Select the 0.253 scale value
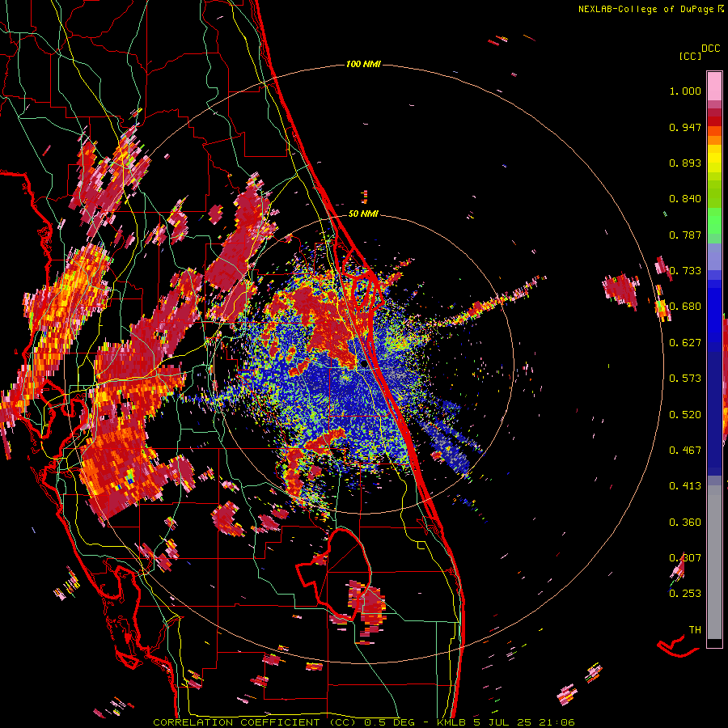This screenshot has width=728, height=728. tap(685, 594)
